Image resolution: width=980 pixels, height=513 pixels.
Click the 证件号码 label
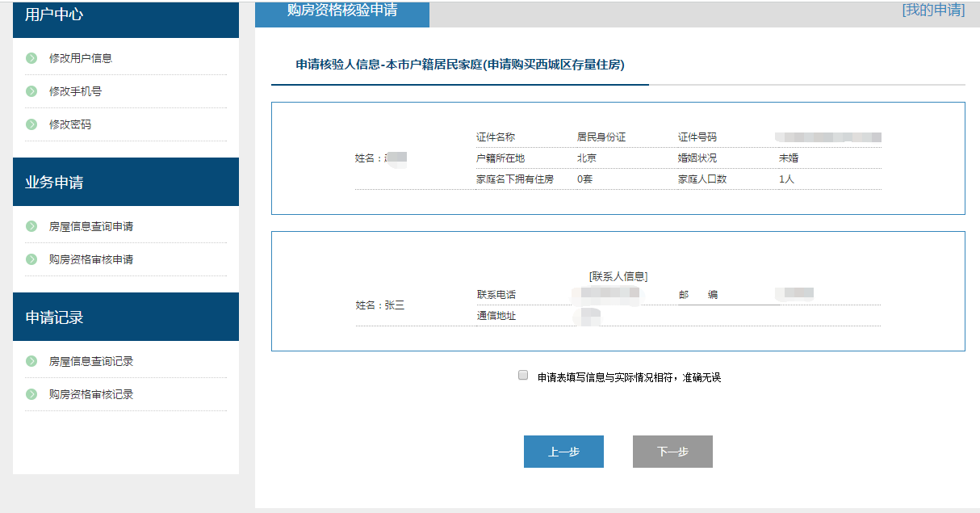pos(697,137)
